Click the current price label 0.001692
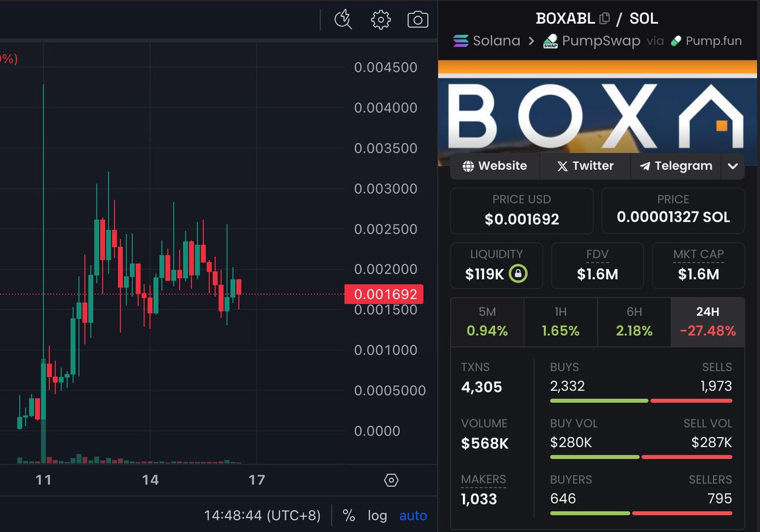The height and width of the screenshot is (532, 760). pyautogui.click(x=384, y=294)
